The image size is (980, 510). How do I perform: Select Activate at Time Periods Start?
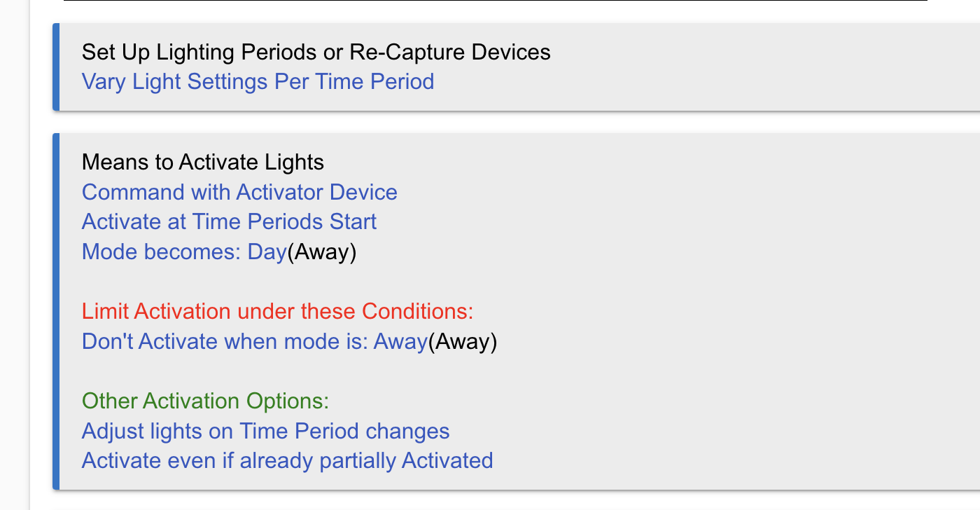[x=229, y=221]
